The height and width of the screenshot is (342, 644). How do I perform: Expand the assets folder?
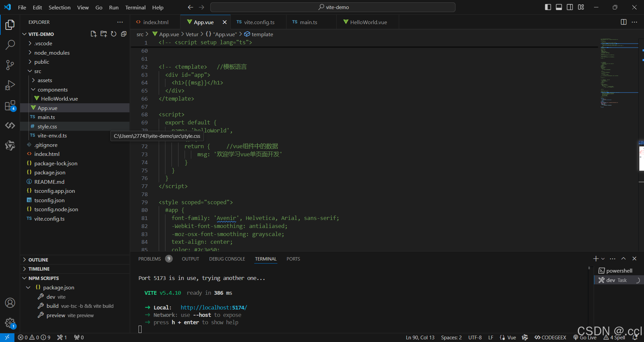click(75, 80)
